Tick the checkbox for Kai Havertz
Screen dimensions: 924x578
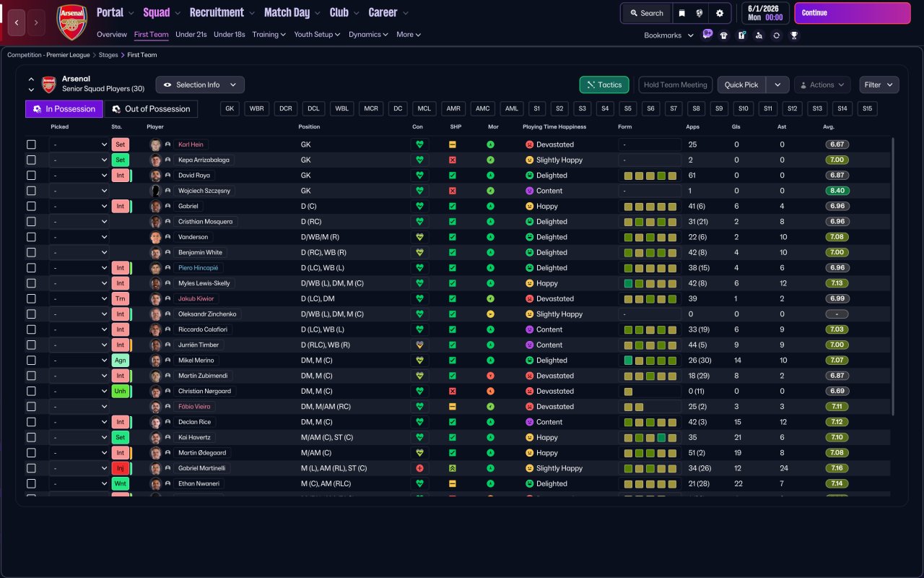(31, 437)
